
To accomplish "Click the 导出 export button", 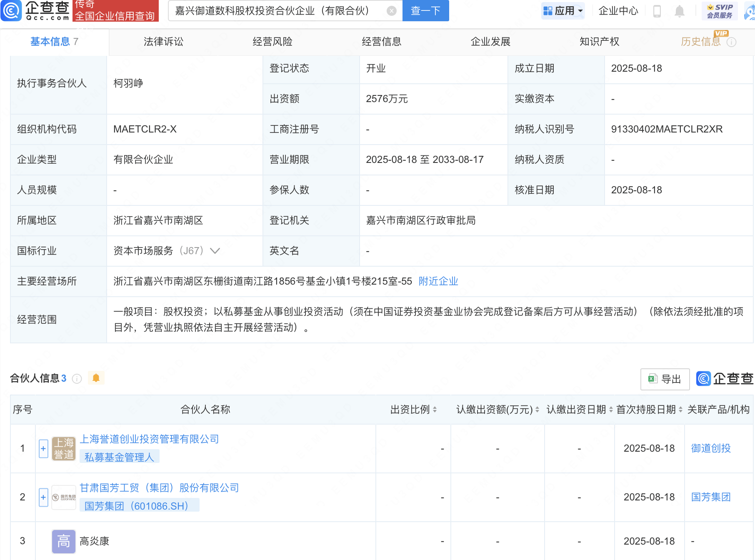I will click(x=665, y=379).
